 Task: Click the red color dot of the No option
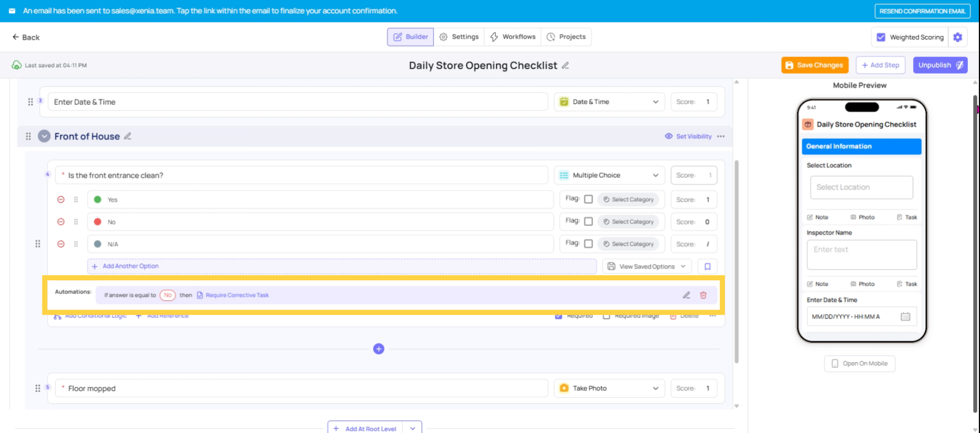click(97, 222)
